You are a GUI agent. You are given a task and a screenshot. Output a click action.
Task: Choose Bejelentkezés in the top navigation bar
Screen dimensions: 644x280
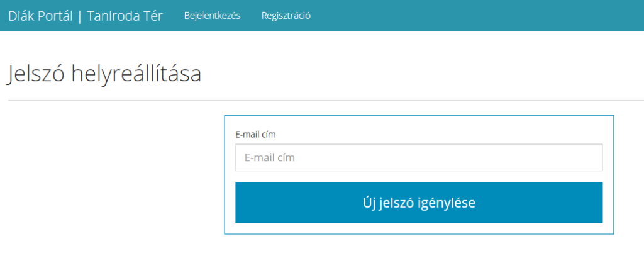tap(212, 16)
